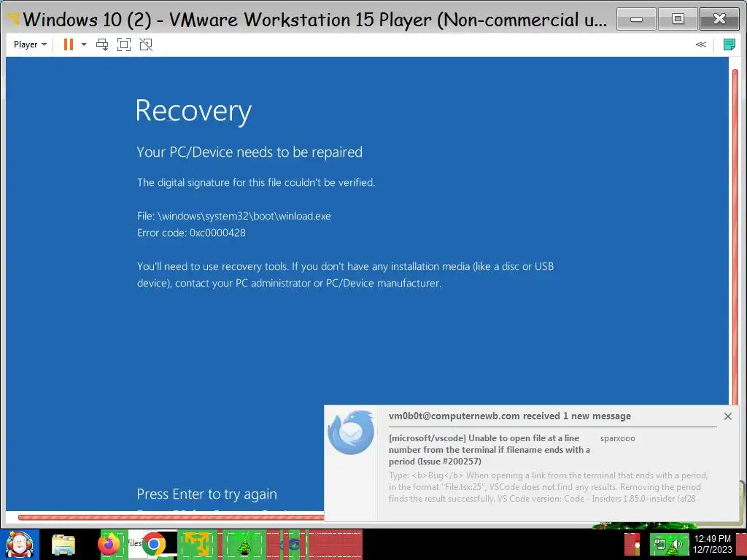This screenshot has height=560, width=747.
Task: Close the VMware Player window
Action: pyautogui.click(x=719, y=20)
